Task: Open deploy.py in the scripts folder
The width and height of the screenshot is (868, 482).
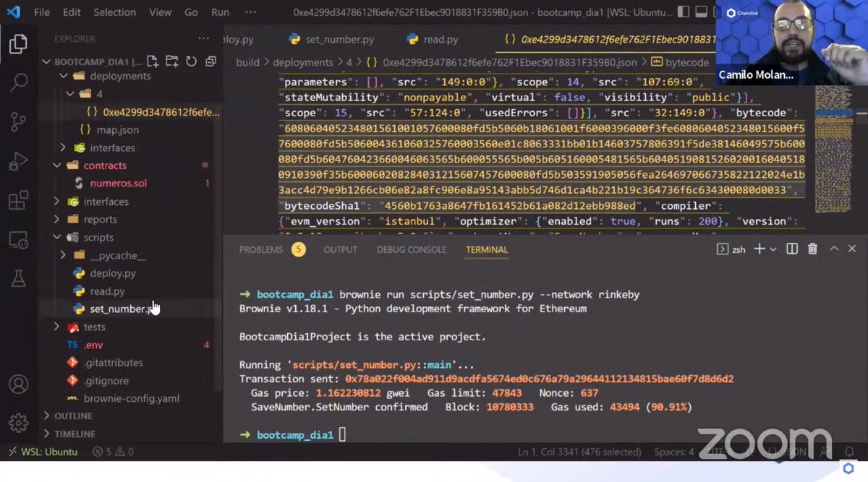Action: pyautogui.click(x=112, y=273)
